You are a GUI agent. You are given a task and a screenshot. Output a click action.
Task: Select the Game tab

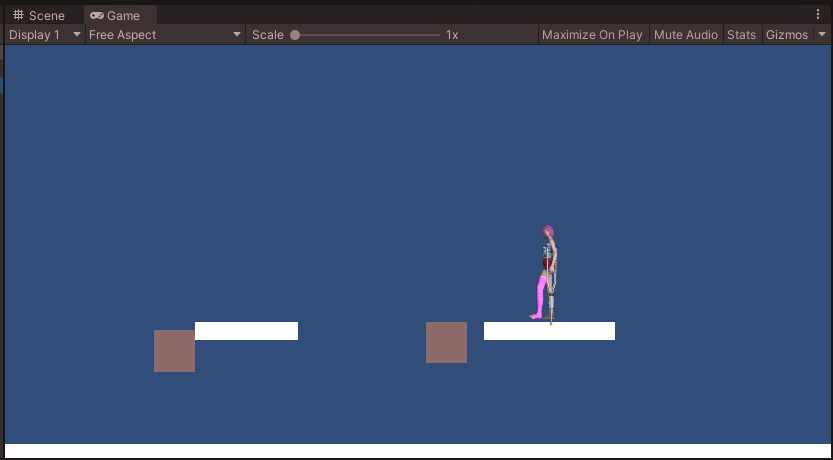[x=121, y=15]
